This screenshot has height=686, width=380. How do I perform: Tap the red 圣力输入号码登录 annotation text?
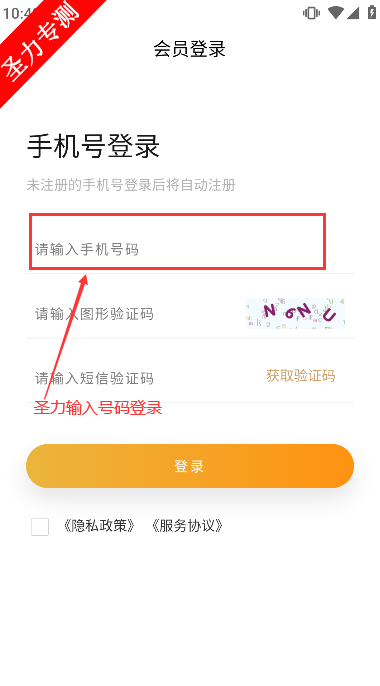pos(98,407)
